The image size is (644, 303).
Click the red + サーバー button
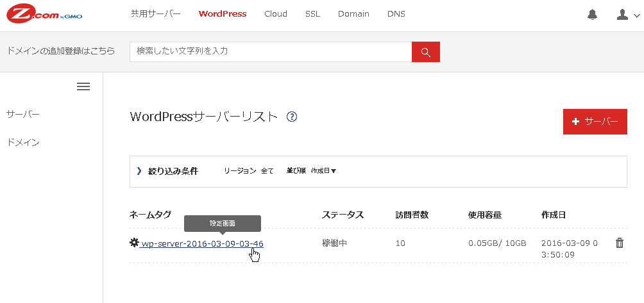coord(595,122)
